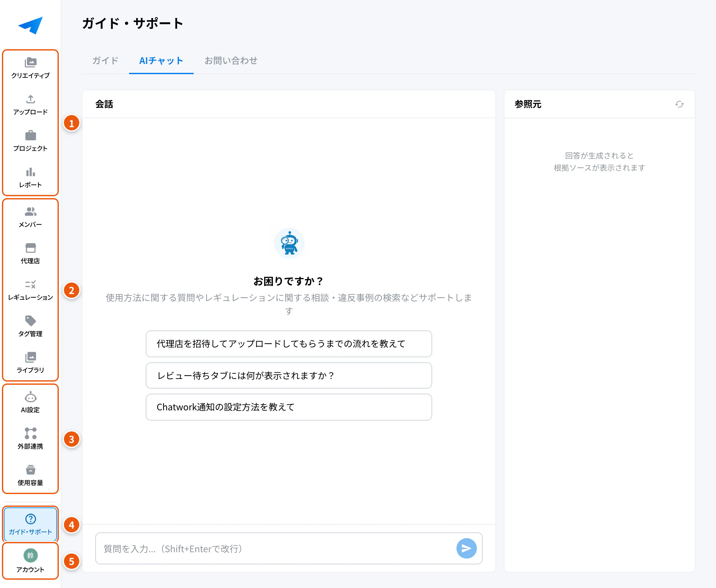Switch to the お問い合わせ tab
The height and width of the screenshot is (588, 716).
(x=231, y=61)
